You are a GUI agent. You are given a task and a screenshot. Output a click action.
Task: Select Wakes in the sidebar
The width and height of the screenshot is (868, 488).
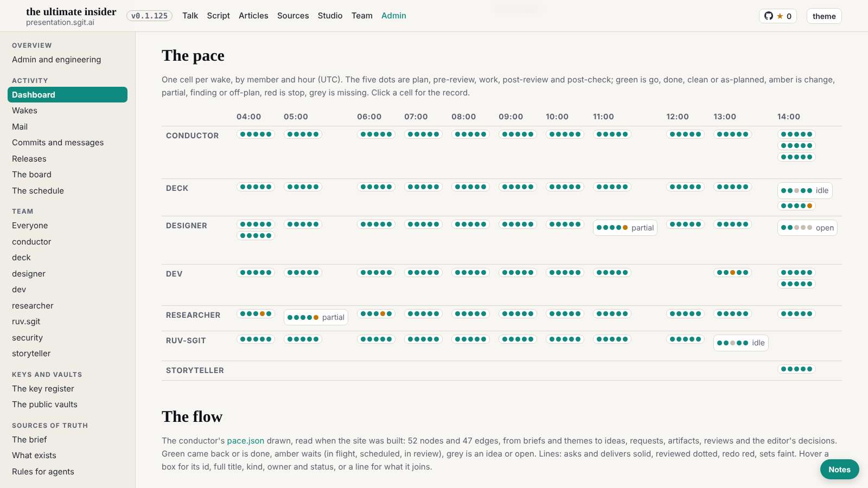click(24, 111)
